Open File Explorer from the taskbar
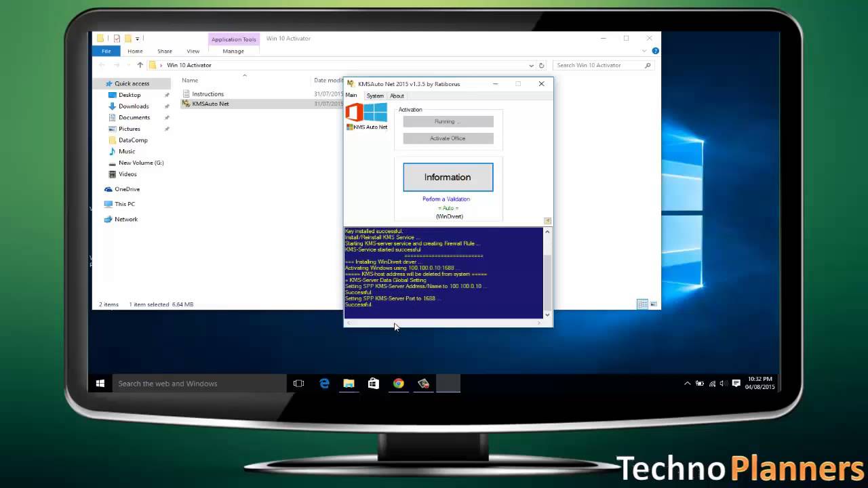This screenshot has height=488, width=868. tap(349, 384)
